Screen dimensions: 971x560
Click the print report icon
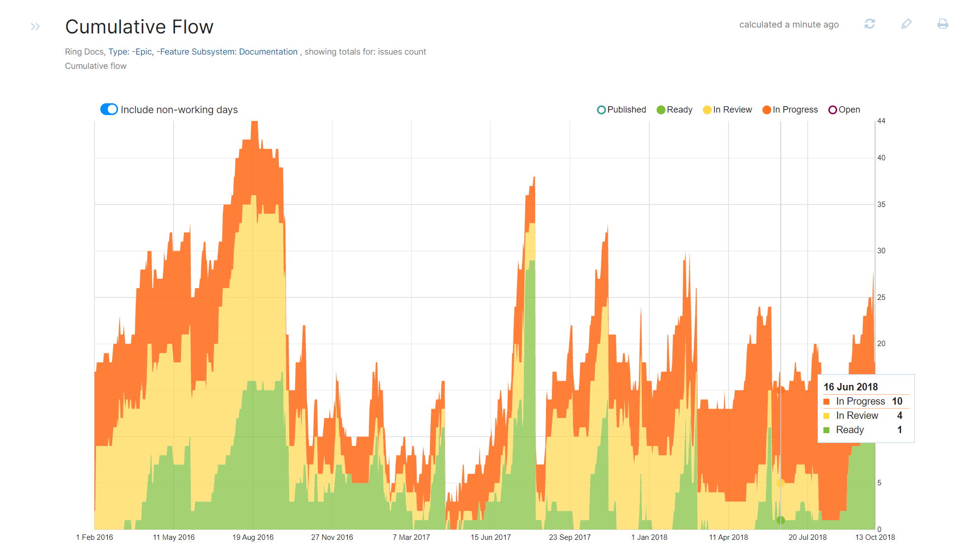point(942,24)
